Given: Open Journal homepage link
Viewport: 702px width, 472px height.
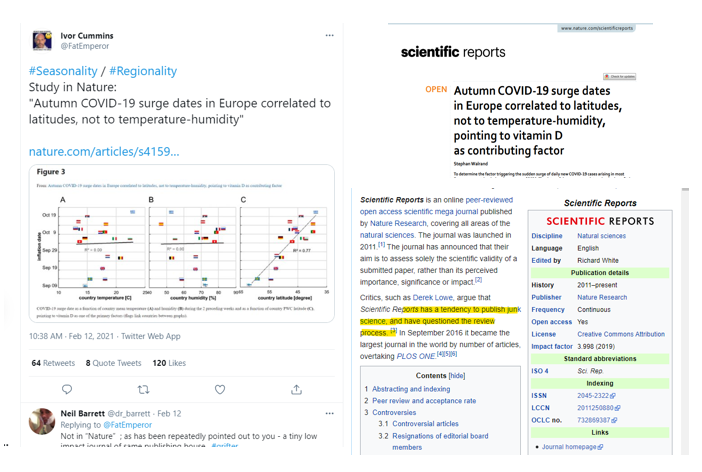Looking at the screenshot, I should tap(569, 447).
